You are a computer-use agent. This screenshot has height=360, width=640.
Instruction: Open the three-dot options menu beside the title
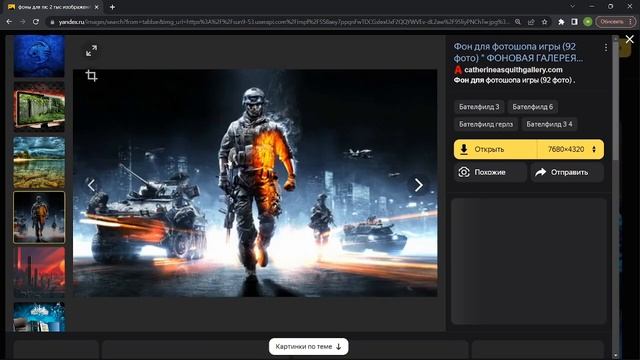(606, 48)
